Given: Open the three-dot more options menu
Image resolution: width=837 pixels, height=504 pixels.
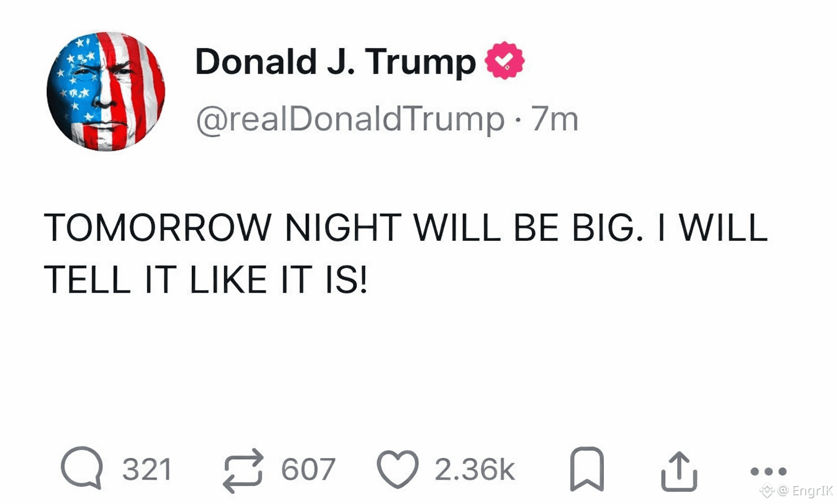Looking at the screenshot, I should (x=768, y=471).
